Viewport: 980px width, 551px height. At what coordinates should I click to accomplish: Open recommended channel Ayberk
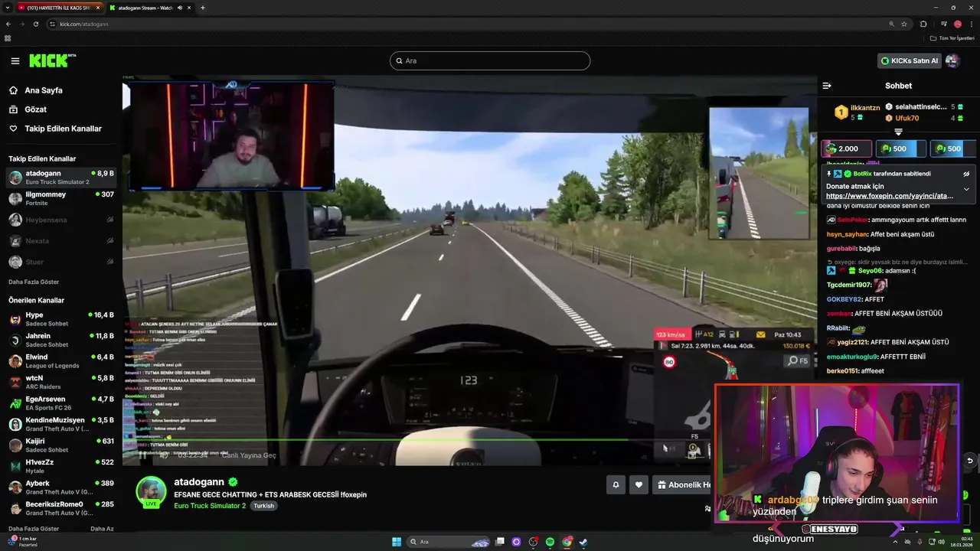tap(61, 487)
